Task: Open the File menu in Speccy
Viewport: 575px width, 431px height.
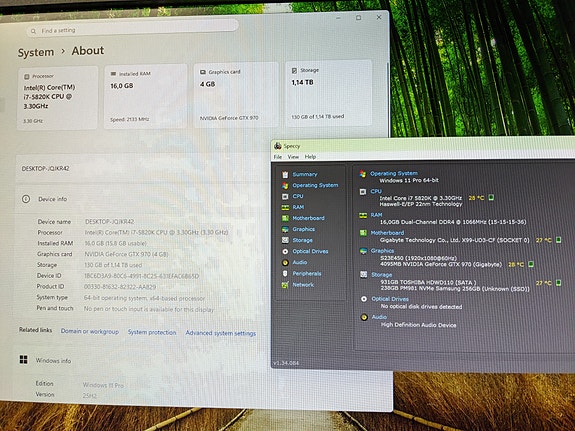Action: click(x=278, y=157)
